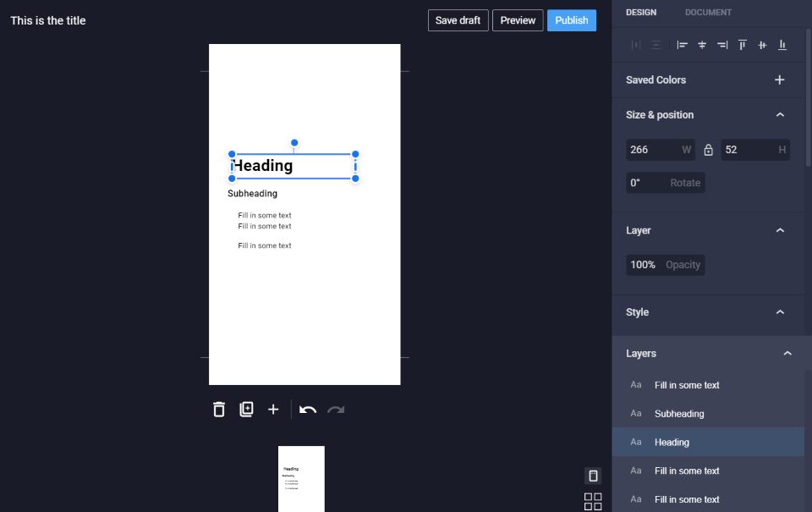Align left icon in Design panel

682,45
